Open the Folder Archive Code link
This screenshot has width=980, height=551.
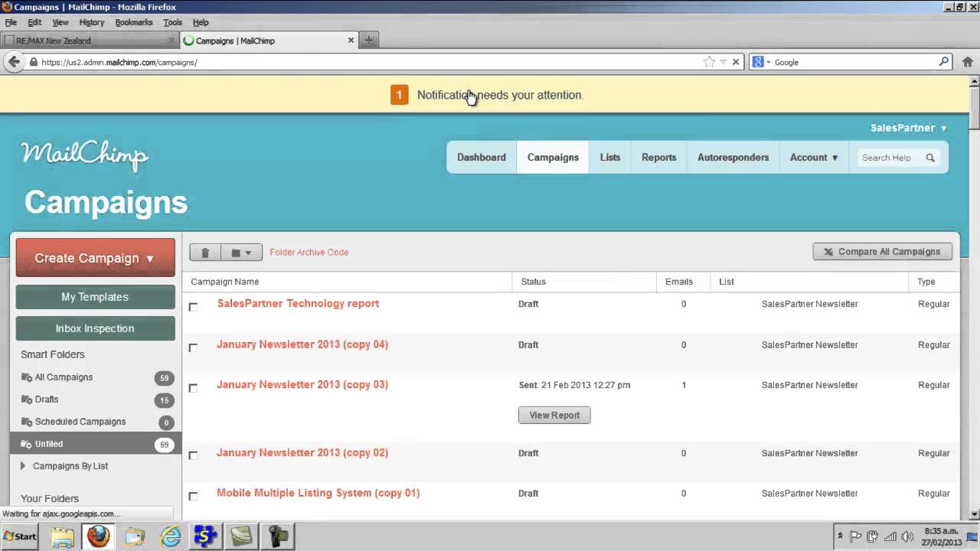point(309,253)
